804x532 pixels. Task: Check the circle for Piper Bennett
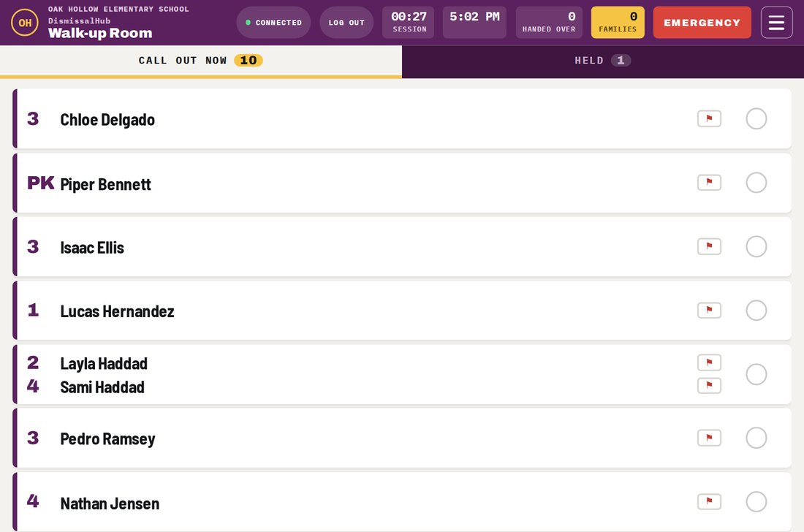[756, 183]
